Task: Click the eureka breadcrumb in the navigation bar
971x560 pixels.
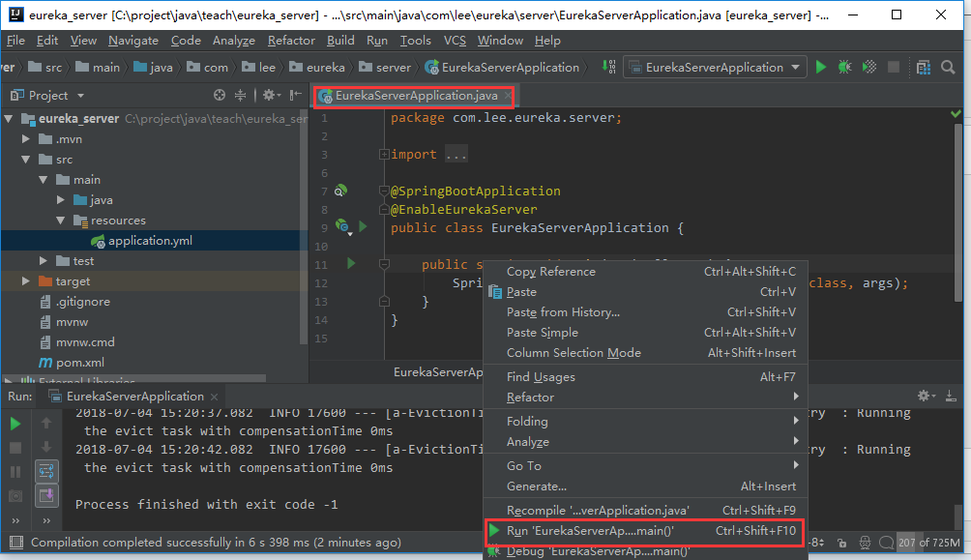Action: pos(317,68)
